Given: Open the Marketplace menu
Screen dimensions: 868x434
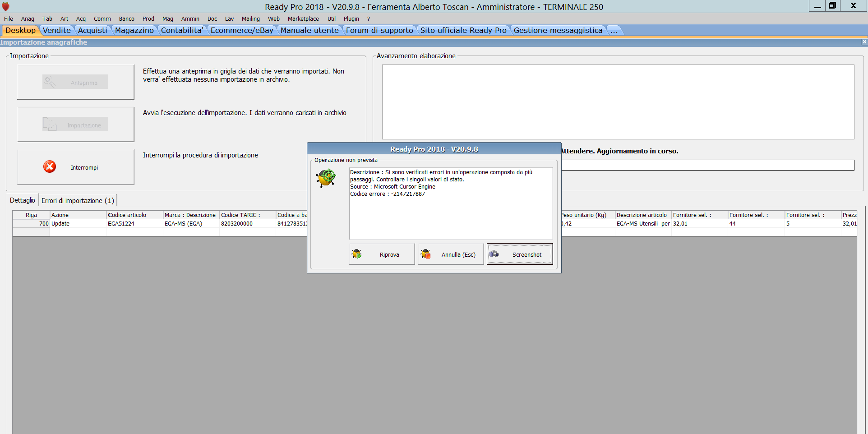Looking at the screenshot, I should point(303,19).
